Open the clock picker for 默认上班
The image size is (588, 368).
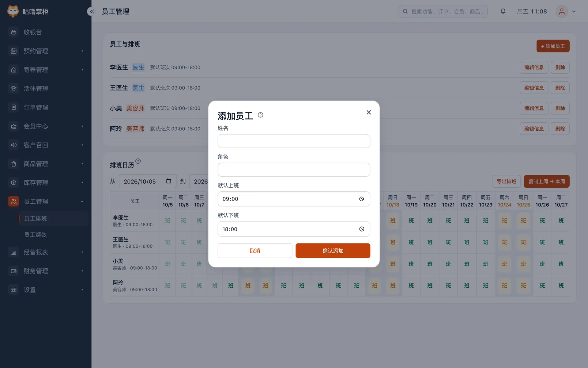362,199
